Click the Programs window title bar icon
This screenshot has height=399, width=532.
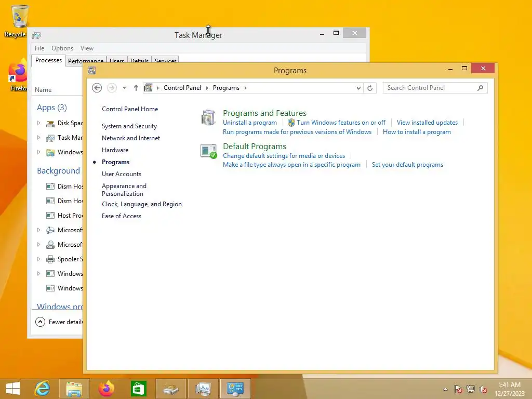(x=91, y=71)
